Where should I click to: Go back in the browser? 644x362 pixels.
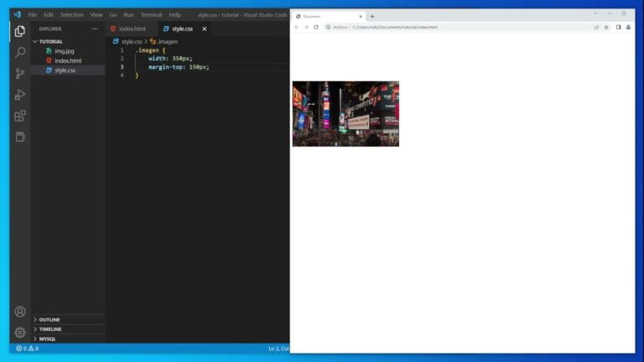pyautogui.click(x=297, y=27)
